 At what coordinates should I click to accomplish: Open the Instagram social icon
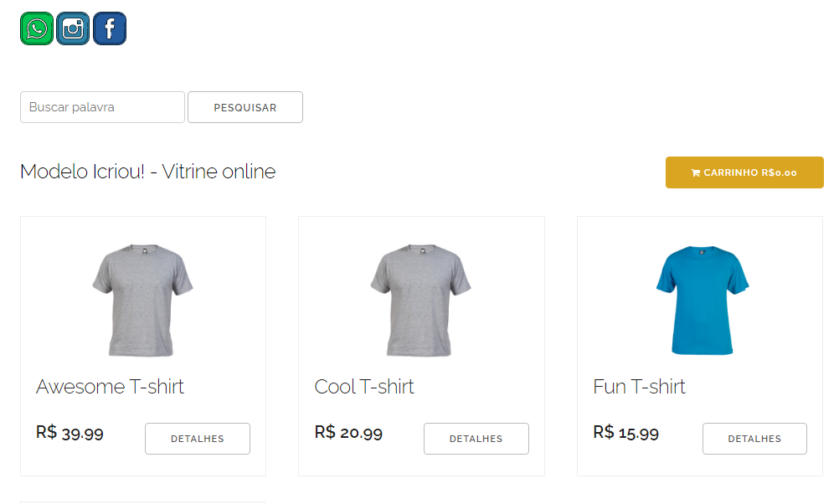pos(73,28)
